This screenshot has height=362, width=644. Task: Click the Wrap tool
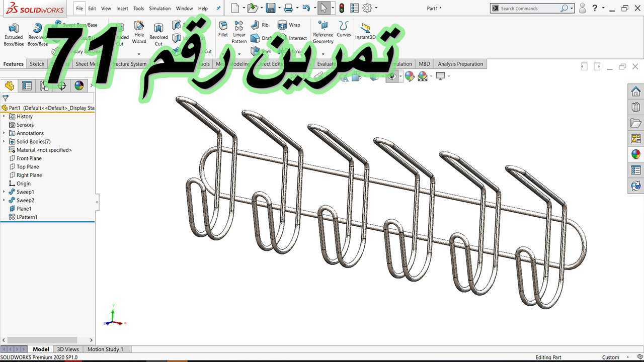point(289,25)
